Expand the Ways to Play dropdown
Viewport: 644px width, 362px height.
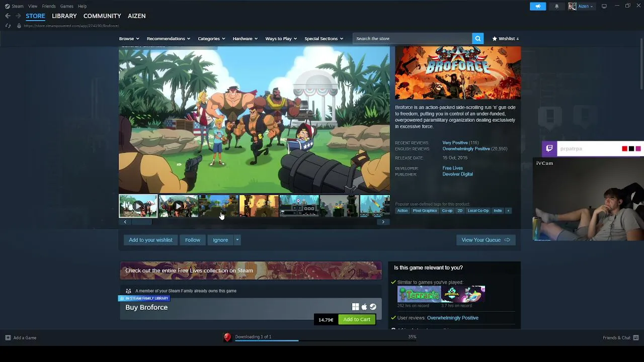pos(281,38)
